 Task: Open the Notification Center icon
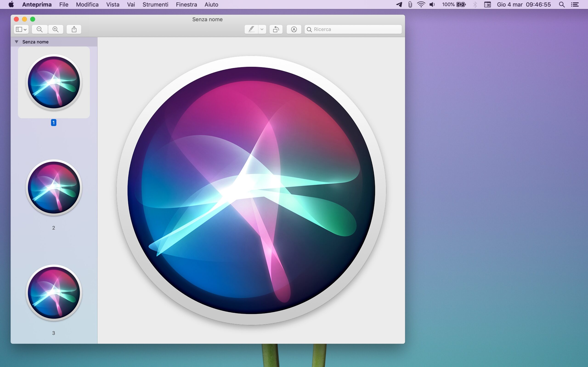click(x=575, y=5)
